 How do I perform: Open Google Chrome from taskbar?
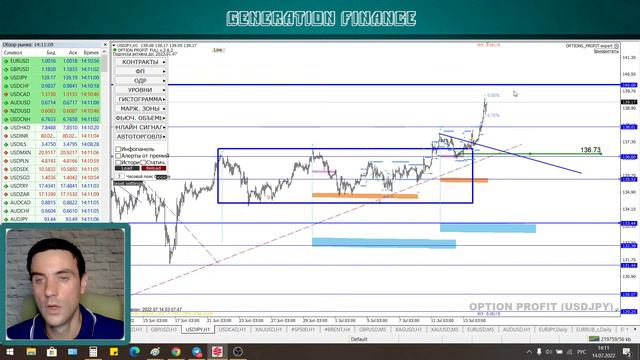pyautogui.click(x=176, y=351)
